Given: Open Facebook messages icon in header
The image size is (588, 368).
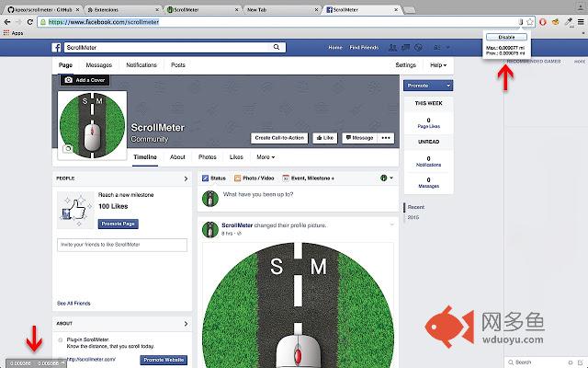Looking at the screenshot, I should [405, 47].
